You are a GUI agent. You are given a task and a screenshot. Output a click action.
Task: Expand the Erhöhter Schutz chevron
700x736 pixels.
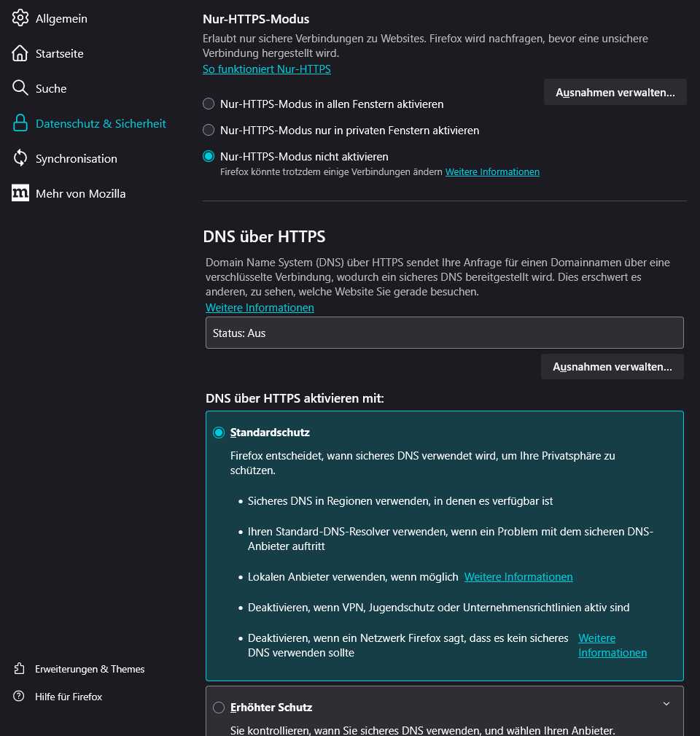(x=666, y=704)
